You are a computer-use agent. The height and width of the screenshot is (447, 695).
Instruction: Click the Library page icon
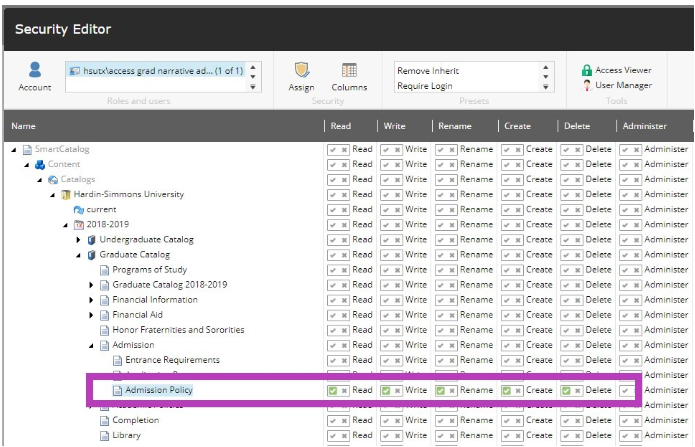click(105, 436)
